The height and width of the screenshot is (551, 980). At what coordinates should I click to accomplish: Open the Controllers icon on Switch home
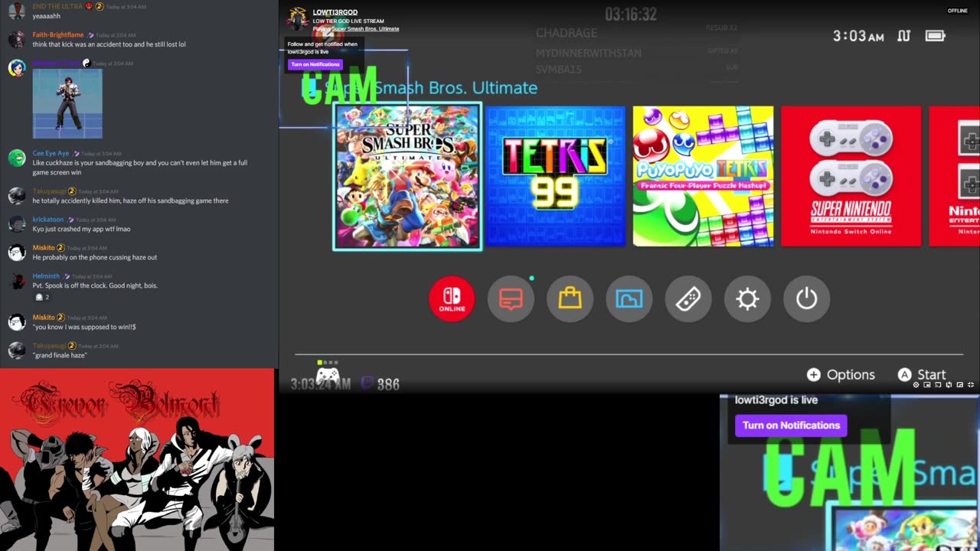(688, 298)
